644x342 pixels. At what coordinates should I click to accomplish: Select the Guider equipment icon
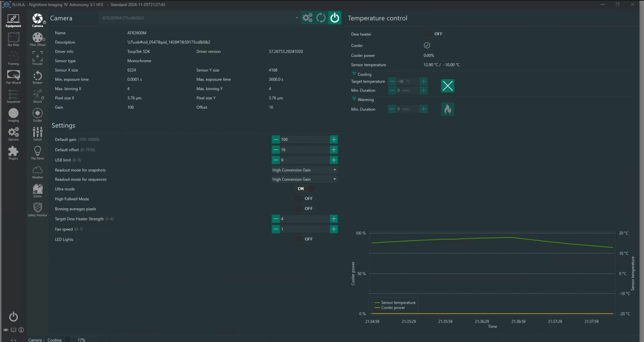38,115
